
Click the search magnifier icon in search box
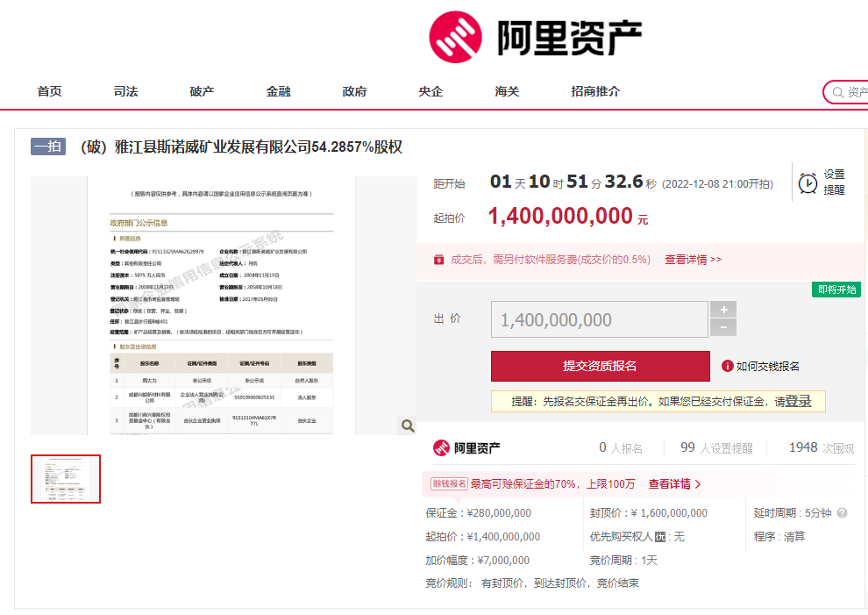click(x=838, y=92)
